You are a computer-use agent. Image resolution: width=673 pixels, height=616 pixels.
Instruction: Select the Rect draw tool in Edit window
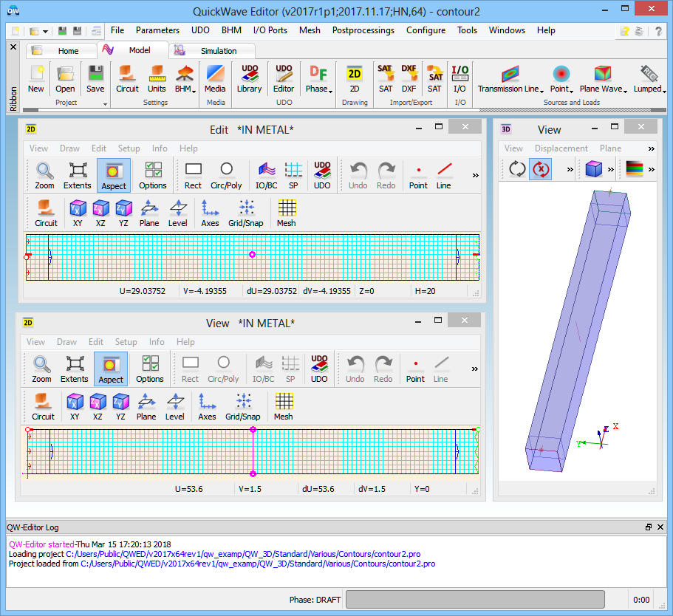tap(194, 176)
